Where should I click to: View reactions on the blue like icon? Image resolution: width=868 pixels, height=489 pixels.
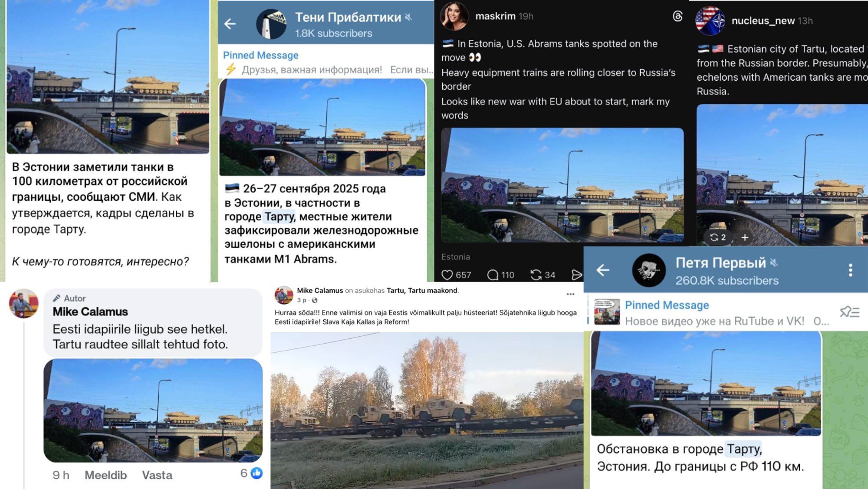coord(256,473)
